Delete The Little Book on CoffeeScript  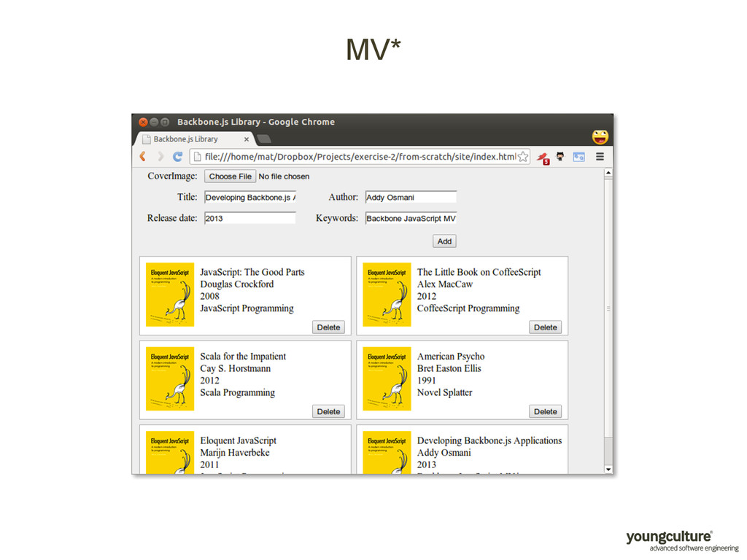pos(546,327)
